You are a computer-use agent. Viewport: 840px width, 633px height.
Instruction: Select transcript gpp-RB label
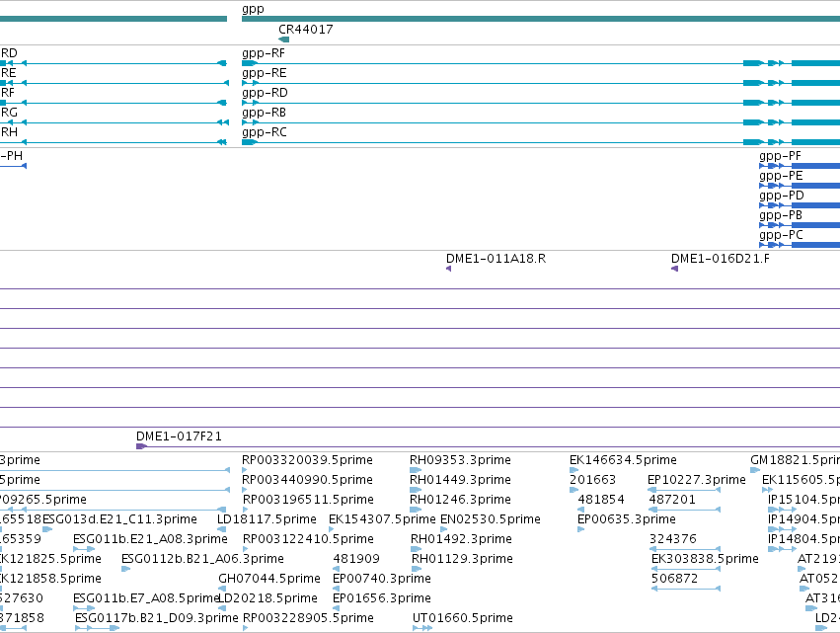click(x=265, y=113)
